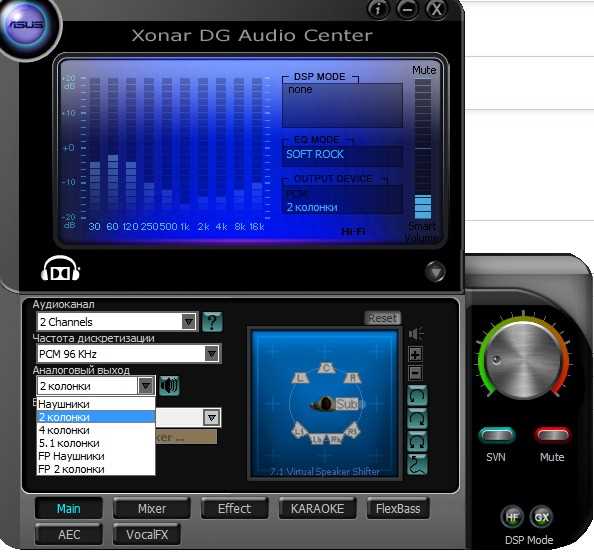Click the OUTPUT DEVICE display box
Image resolution: width=594 pixels, height=552 pixels.
pyautogui.click(x=342, y=200)
